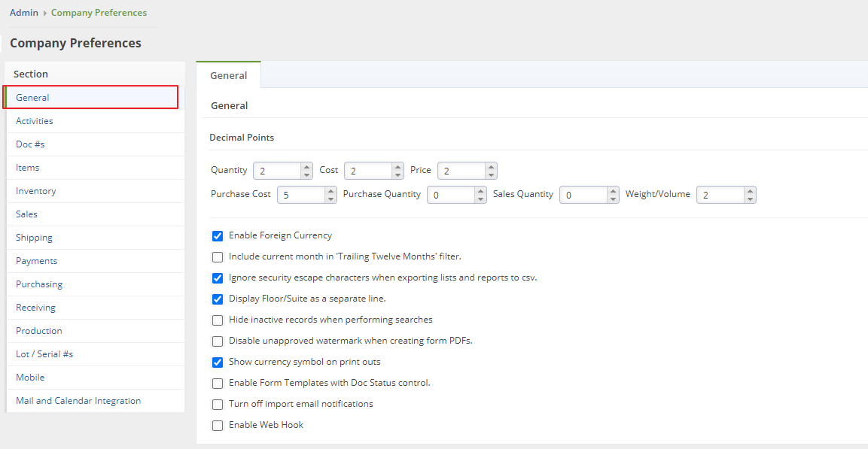Screen dimensions: 868x449
Task: Uncheck Display Floor/Suite as separate line
Action: pos(218,299)
